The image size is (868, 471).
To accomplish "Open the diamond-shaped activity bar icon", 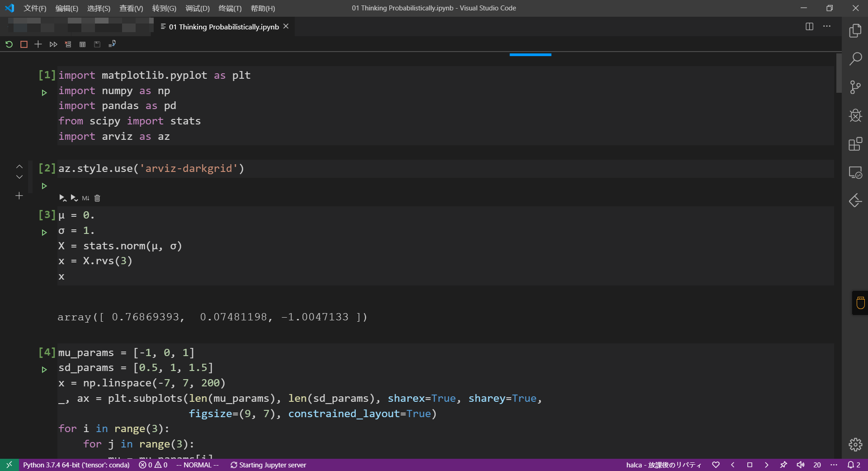I will (855, 200).
